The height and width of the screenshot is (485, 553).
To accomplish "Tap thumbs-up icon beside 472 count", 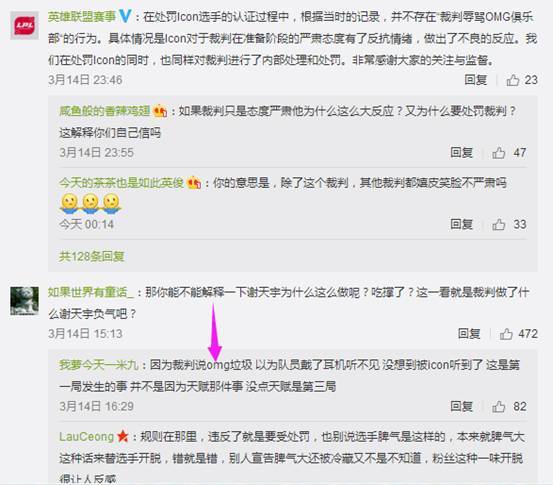I will (506, 334).
